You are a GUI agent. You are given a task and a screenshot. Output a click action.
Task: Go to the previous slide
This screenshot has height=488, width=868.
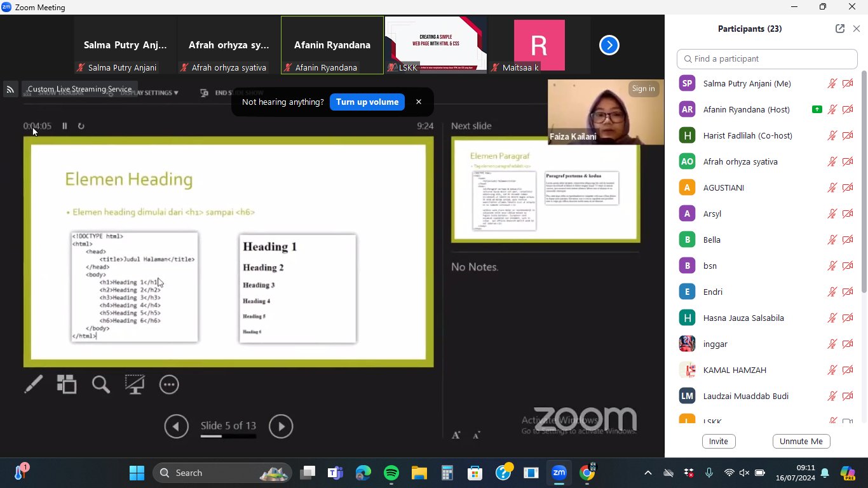177,426
